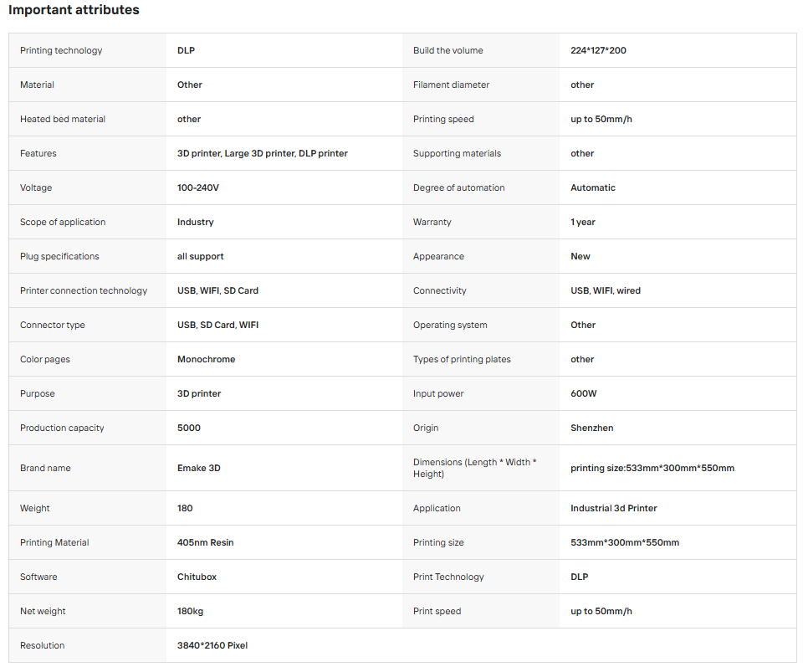Click the Application value Industrial 3d Printer

pos(613,508)
